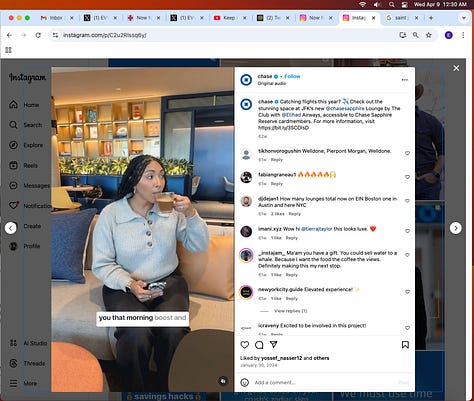Close the post overlay with X
This screenshot has width=474, height=401.
coord(456,68)
